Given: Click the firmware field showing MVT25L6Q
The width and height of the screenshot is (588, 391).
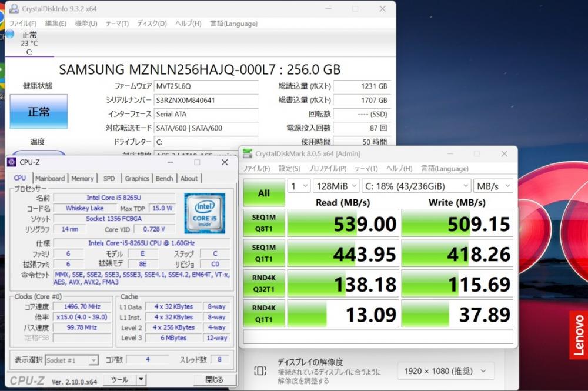Looking at the screenshot, I should point(206,86).
